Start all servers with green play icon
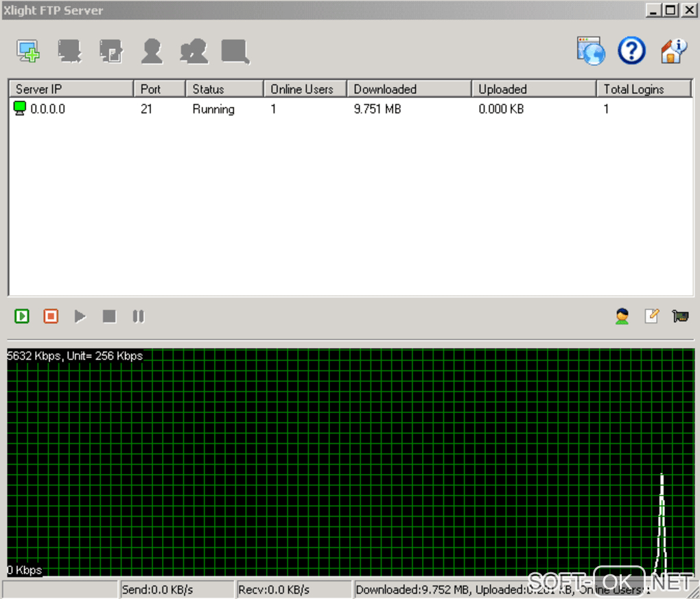 (22, 316)
